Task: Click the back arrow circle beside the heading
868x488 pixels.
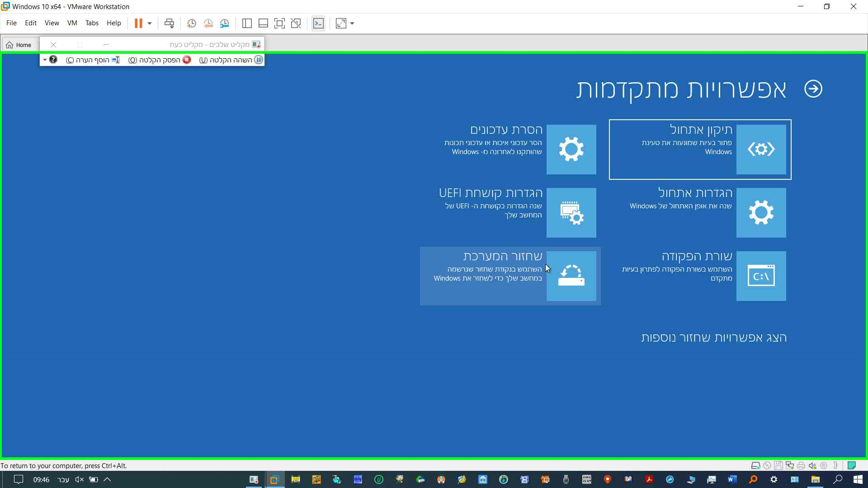Action: [813, 89]
